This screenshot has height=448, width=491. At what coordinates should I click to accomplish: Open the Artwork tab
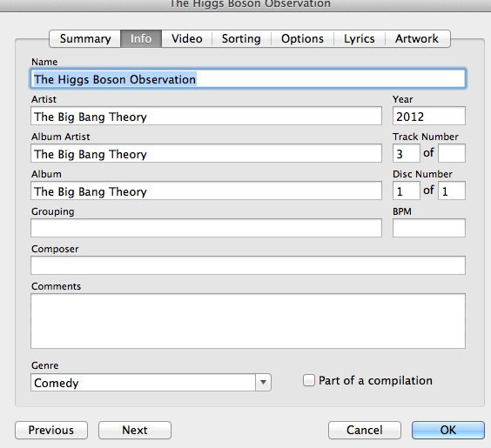417,39
